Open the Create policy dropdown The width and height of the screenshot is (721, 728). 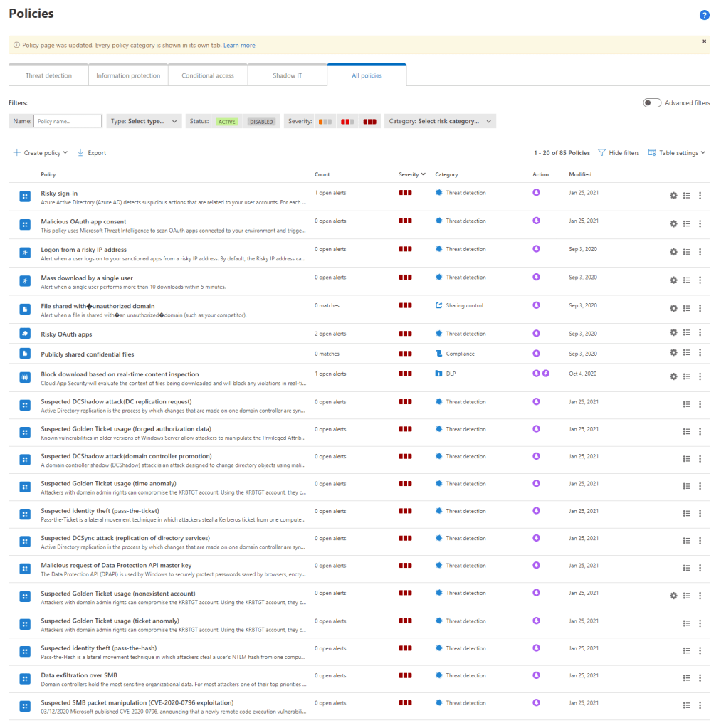point(41,153)
